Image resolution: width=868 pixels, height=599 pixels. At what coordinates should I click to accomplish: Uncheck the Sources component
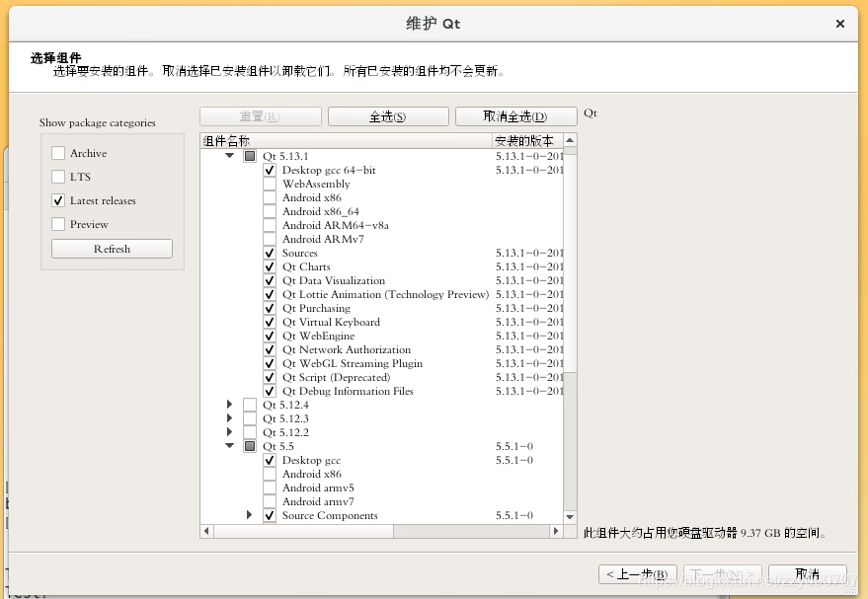[270, 253]
